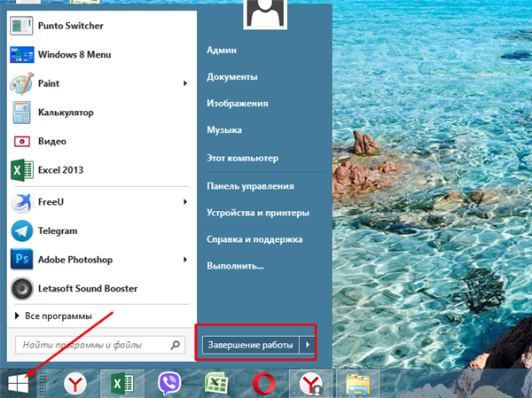
Task: Expand FreeU submenu arrow
Action: (185, 202)
